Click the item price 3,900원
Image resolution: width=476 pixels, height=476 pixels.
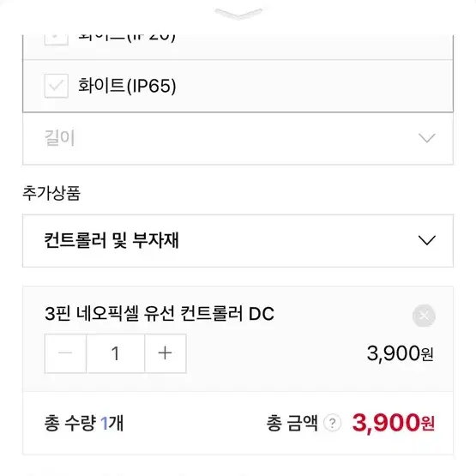tap(401, 353)
